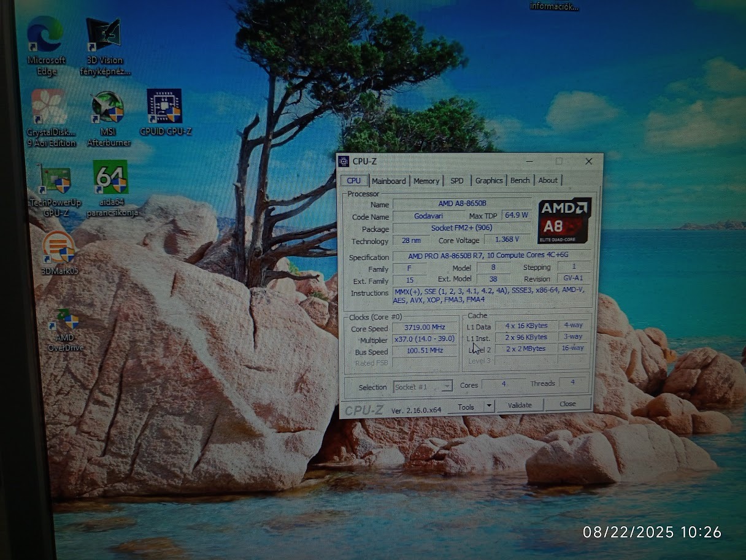The height and width of the screenshot is (560, 746).
Task: Click the CPU-Z title bar app icon
Action: 344,161
